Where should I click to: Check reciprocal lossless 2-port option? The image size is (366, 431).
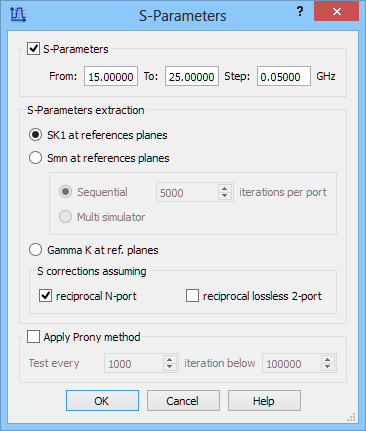pos(192,296)
